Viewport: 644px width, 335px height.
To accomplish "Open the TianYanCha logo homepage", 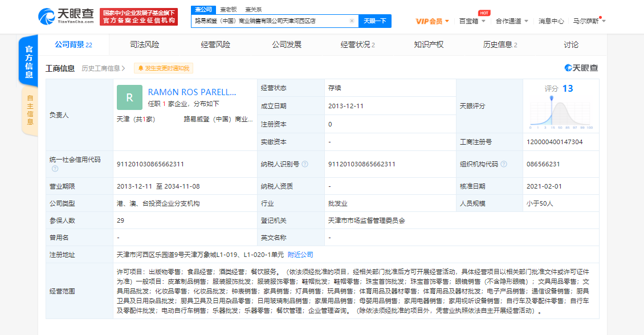I will point(66,17).
